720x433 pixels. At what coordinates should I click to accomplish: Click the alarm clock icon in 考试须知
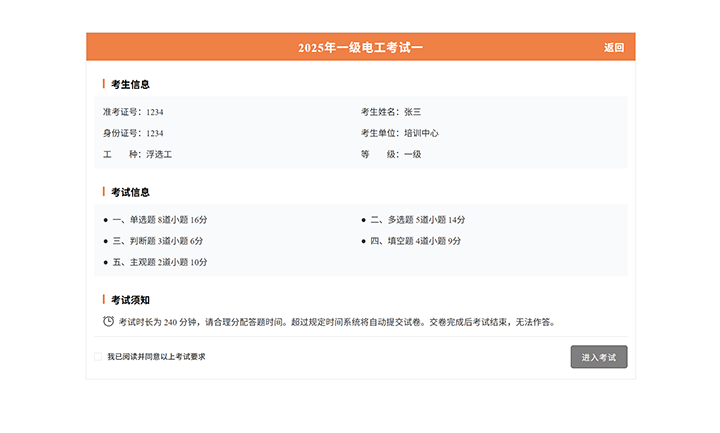[x=108, y=322]
